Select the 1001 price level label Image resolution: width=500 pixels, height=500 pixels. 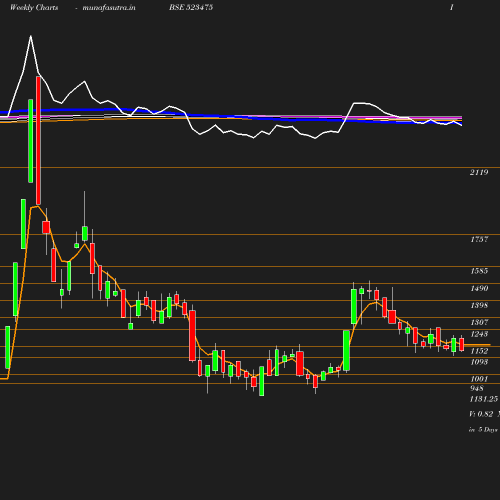(479, 379)
